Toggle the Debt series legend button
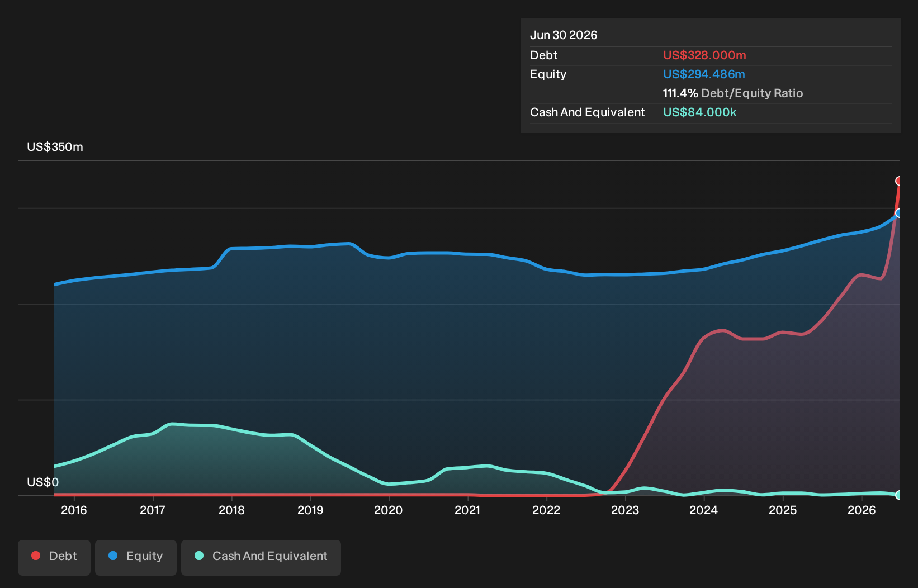Viewport: 918px width, 588px height. [54, 557]
